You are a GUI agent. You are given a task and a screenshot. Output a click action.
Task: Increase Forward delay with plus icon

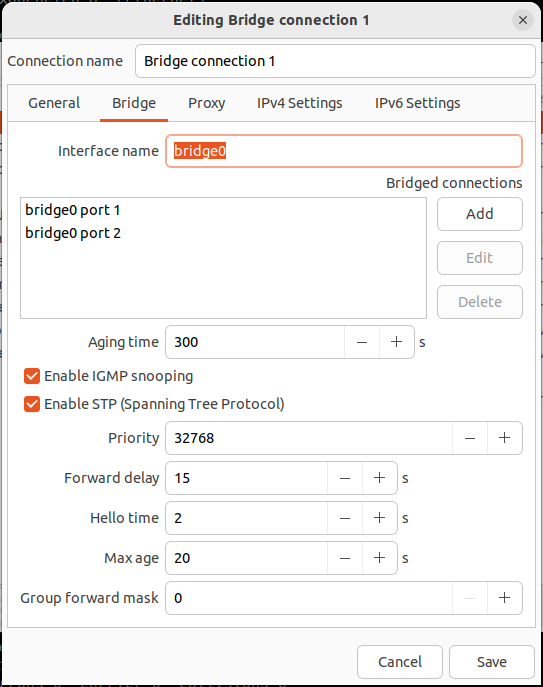pyautogui.click(x=380, y=478)
